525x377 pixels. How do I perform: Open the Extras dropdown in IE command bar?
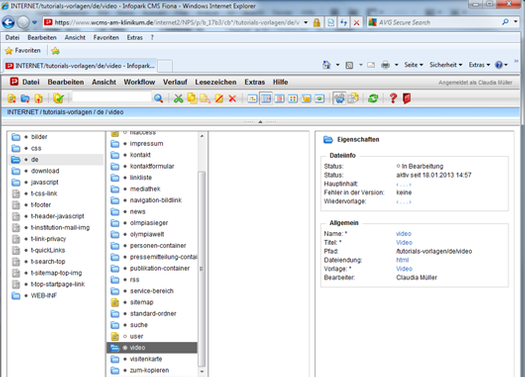479,65
